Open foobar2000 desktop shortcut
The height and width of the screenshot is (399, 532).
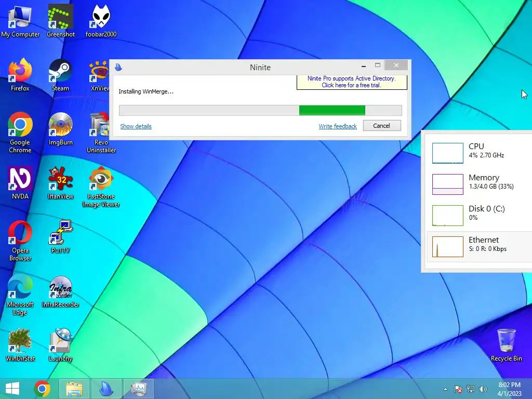(x=101, y=21)
